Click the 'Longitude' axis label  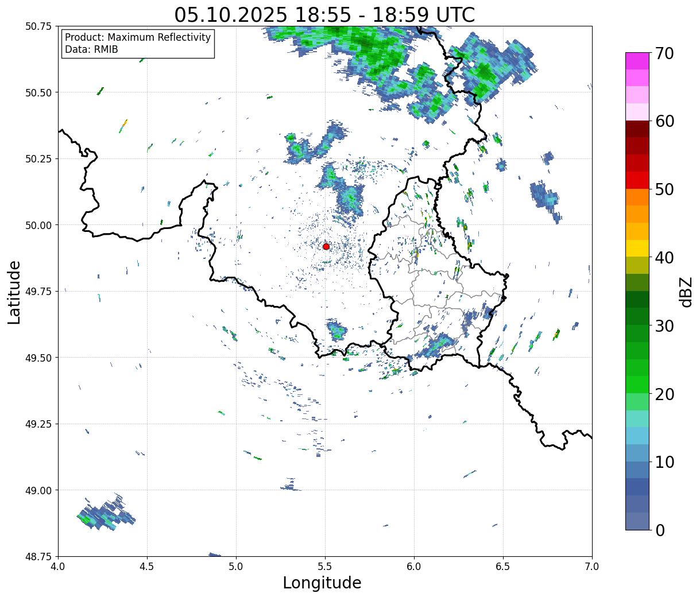pos(322,583)
